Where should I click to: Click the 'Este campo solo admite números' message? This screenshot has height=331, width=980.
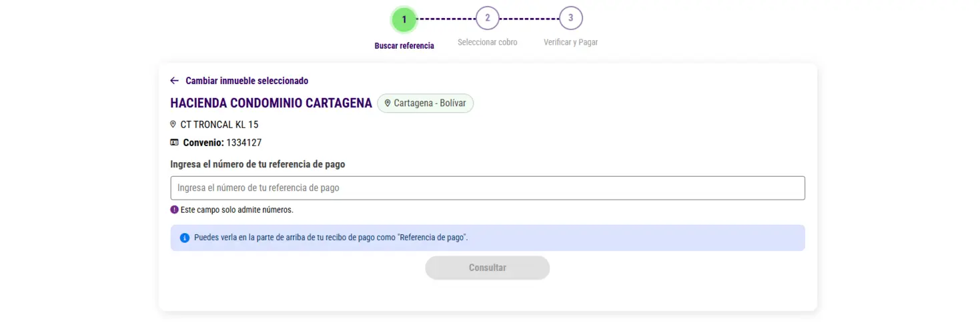[237, 210]
